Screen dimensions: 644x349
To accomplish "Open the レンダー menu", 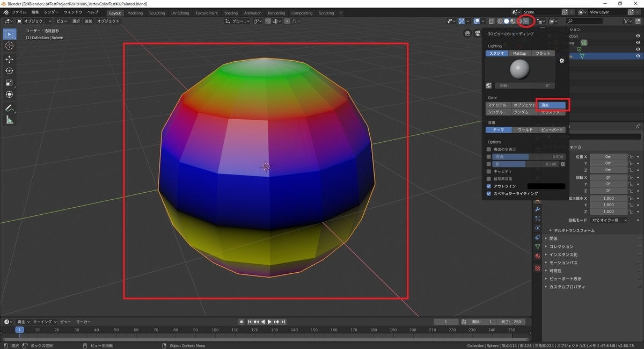I will 52,12.
